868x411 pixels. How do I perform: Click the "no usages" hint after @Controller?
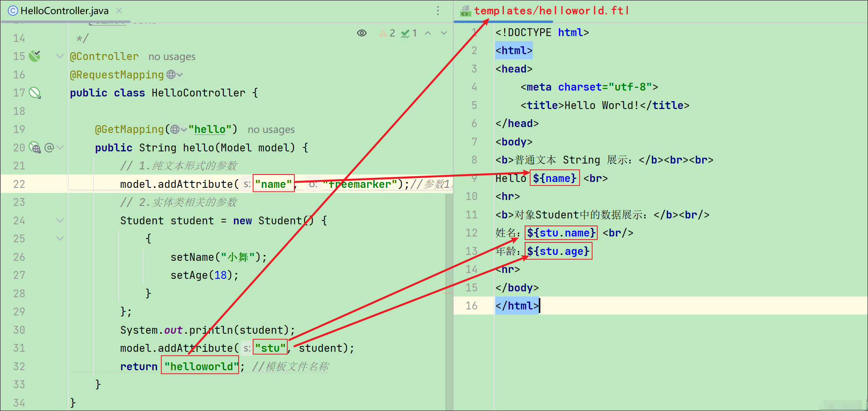(172, 56)
